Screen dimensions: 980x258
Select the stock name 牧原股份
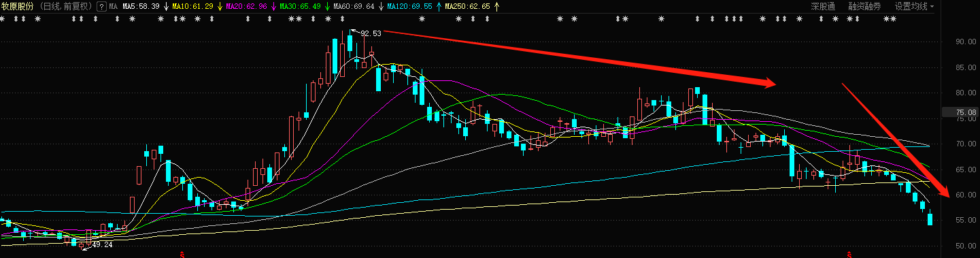click(x=17, y=6)
